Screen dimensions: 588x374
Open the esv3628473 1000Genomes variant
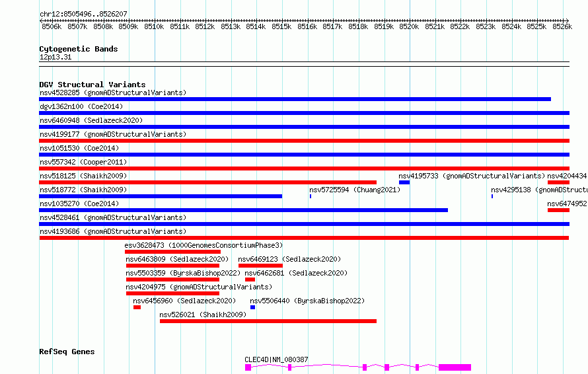click(203, 245)
